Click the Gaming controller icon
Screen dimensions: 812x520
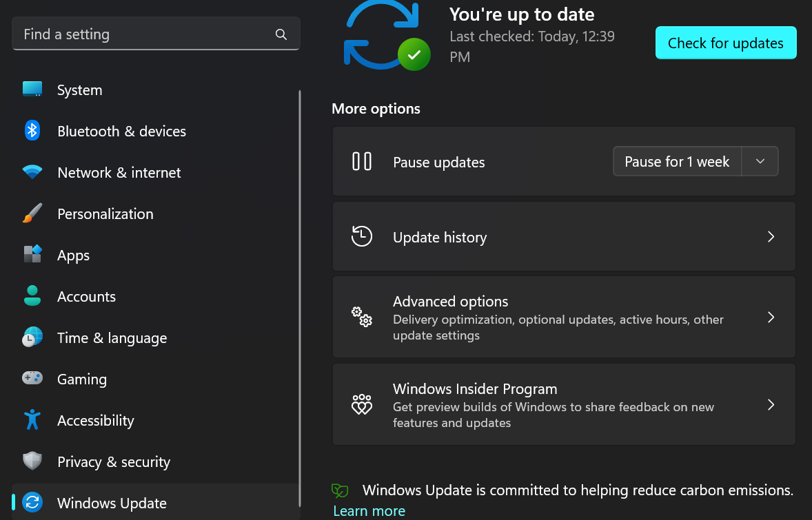32,378
